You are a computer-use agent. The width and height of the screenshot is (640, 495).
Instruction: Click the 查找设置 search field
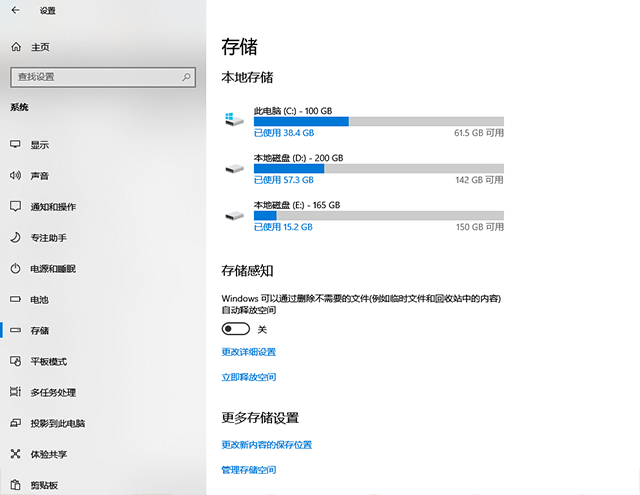click(103, 77)
